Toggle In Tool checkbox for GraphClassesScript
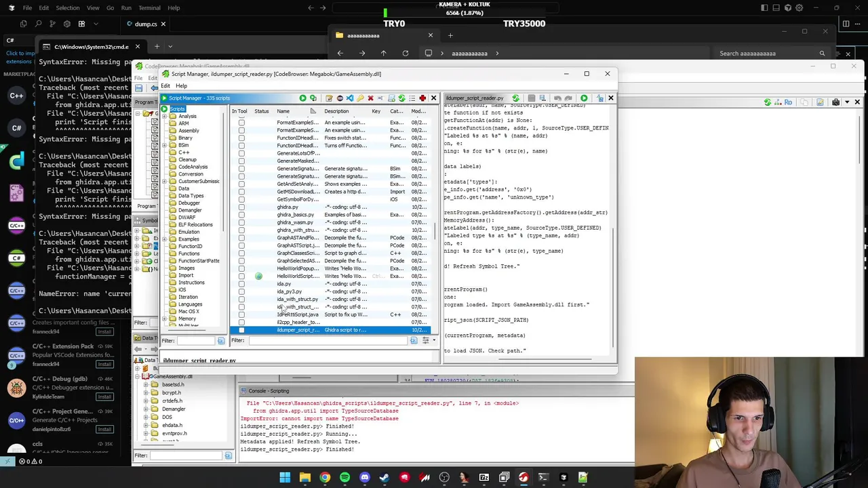This screenshot has height=488, width=868. point(241,253)
